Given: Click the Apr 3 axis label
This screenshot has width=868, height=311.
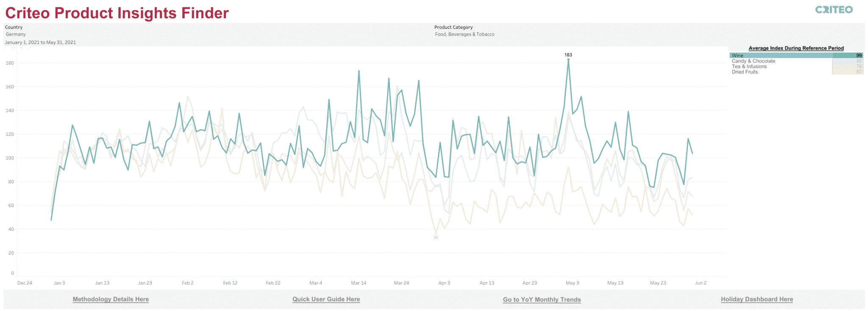Looking at the screenshot, I should pos(444,283).
